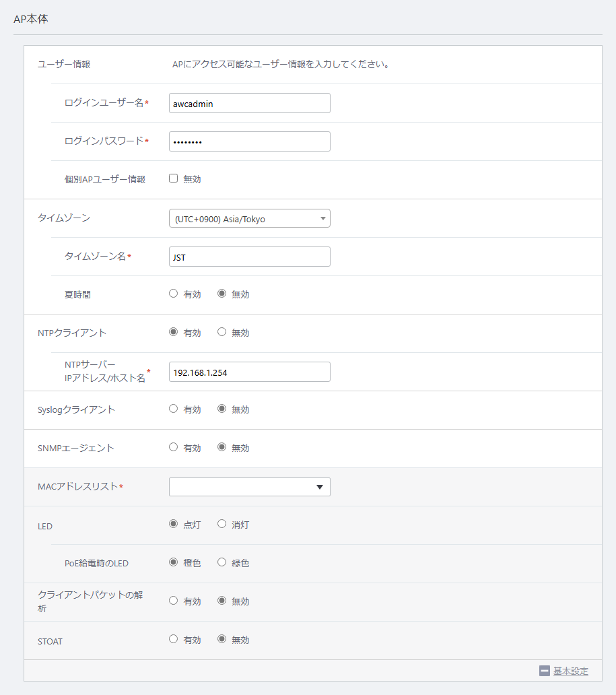Viewport: 616px width, 695px height.
Task: Click the タイムゾーン名 field with JST
Action: click(x=250, y=257)
